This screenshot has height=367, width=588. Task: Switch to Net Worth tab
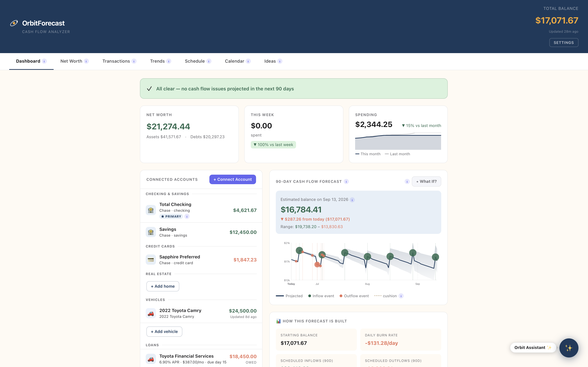pyautogui.click(x=71, y=61)
